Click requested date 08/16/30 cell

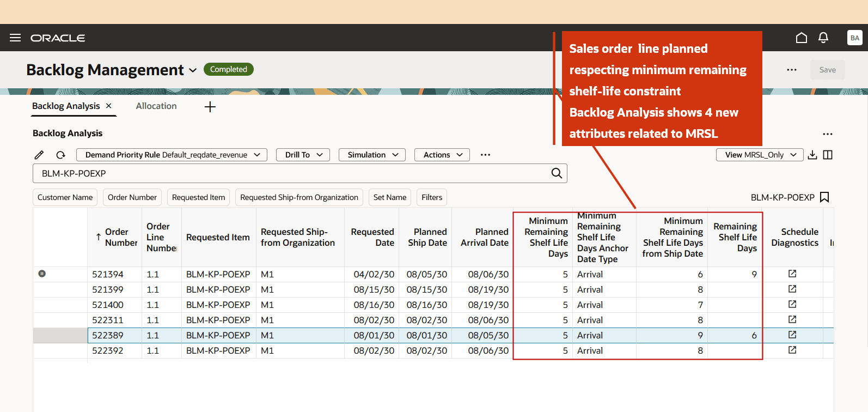pyautogui.click(x=372, y=305)
